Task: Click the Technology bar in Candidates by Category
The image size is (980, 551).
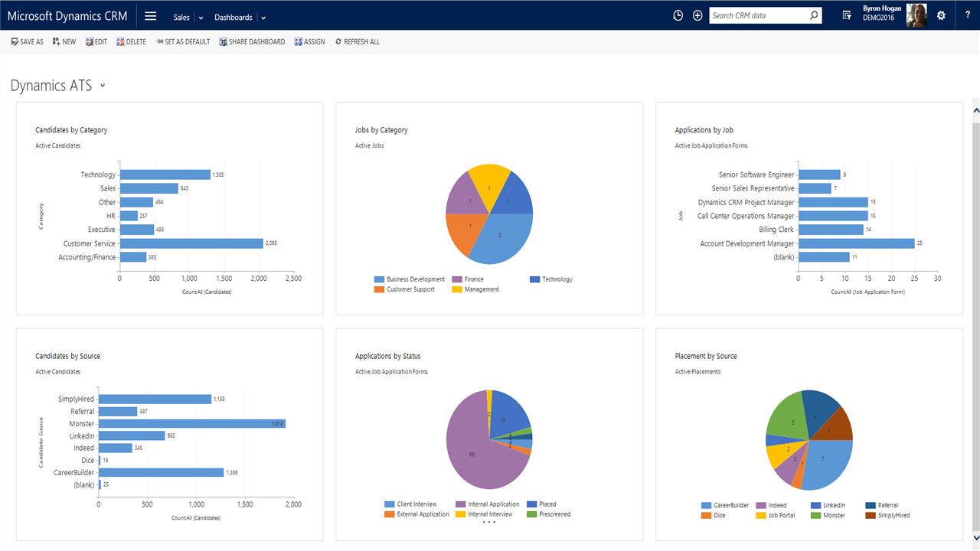Action: [165, 174]
